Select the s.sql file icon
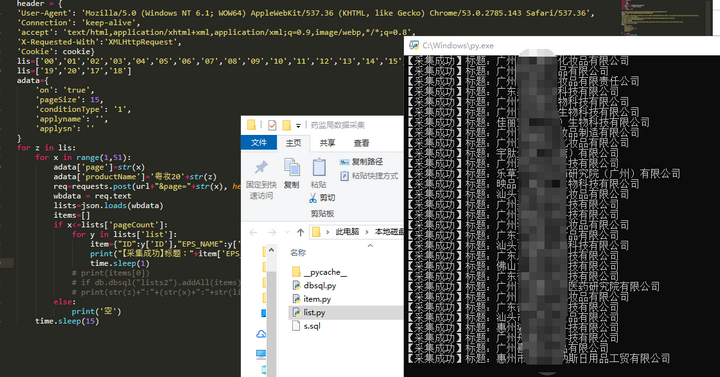Screen dimensions: 720x377 tap(296, 326)
